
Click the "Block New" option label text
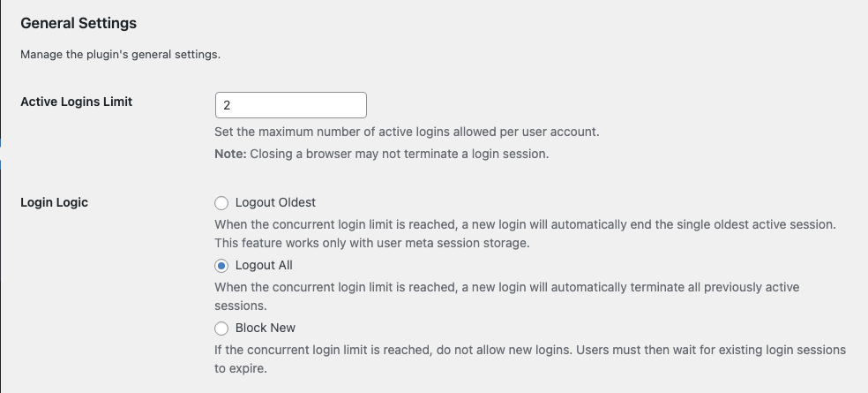[x=265, y=328]
